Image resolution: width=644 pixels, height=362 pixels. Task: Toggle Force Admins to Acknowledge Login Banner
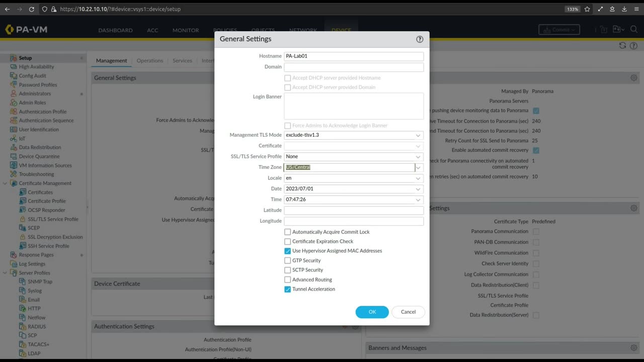pos(288,126)
